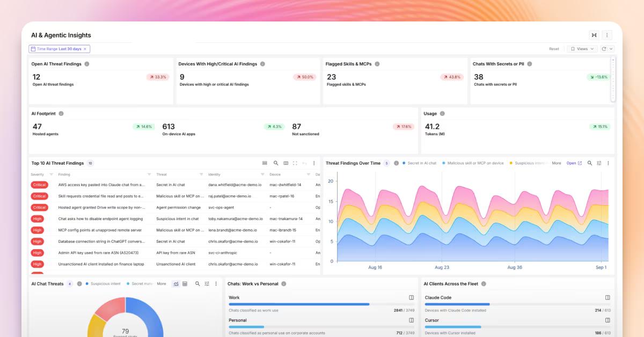The height and width of the screenshot is (337, 644).
Task: Open Severity column filter menu
Action: pyautogui.click(x=51, y=174)
